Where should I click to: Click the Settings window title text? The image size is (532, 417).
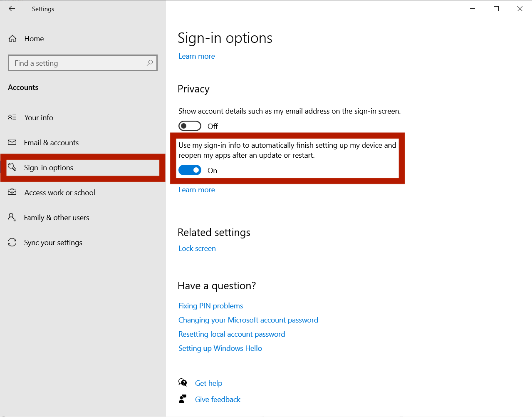[43, 9]
